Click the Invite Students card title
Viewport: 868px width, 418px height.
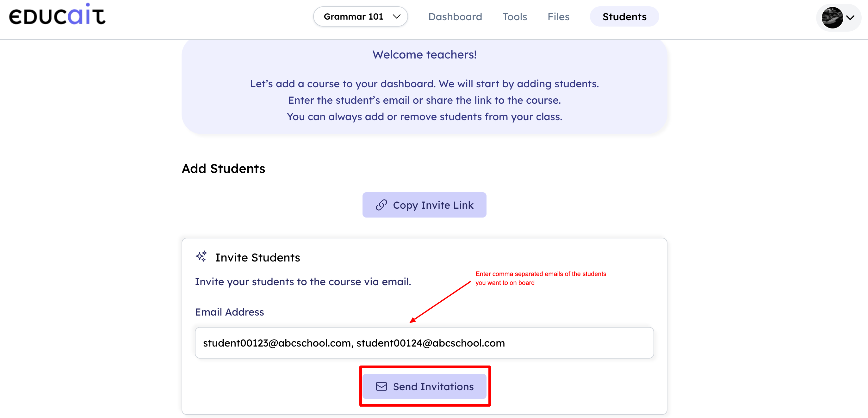257,257
